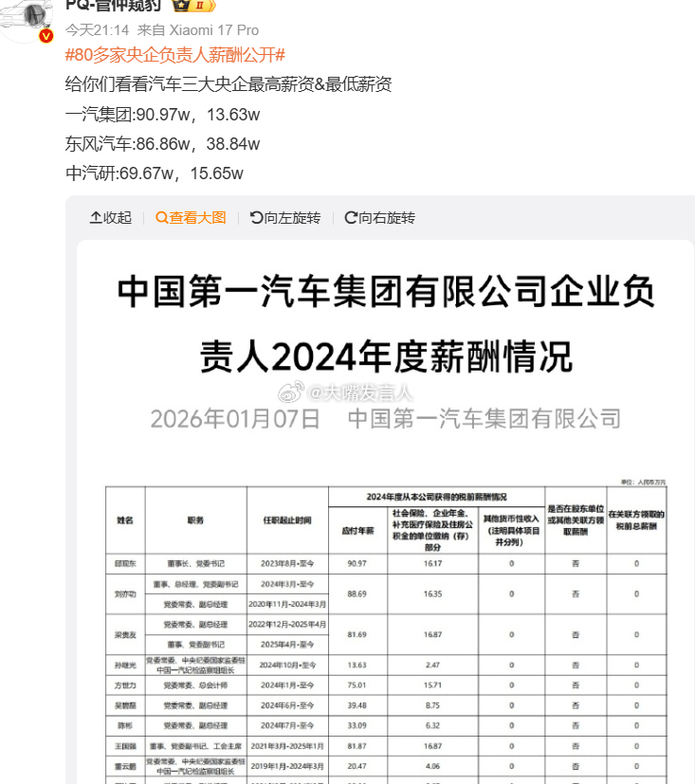Click the 16.17 insurance contribution cell
695x784 pixels.
pos(433,563)
